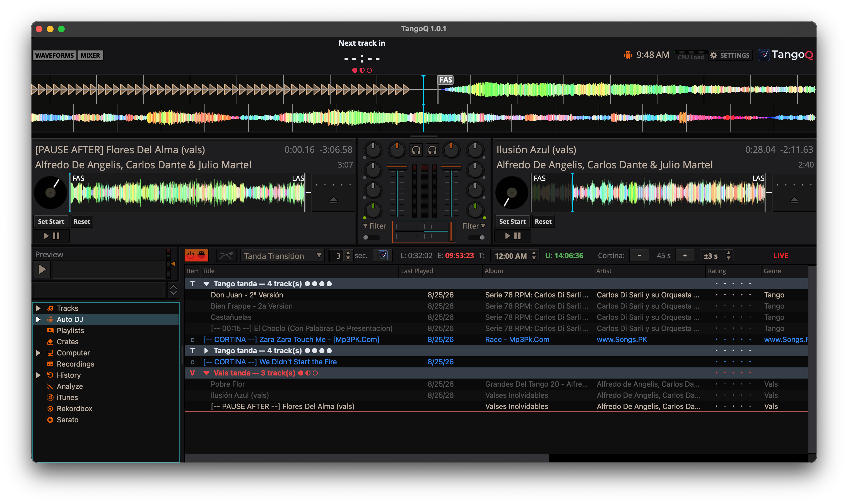
Task: Toggle the left deck filter enable switch
Action: click(371, 238)
